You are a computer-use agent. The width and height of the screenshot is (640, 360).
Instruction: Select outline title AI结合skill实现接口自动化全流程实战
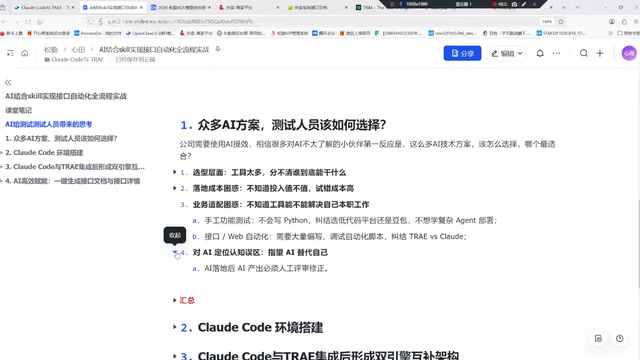pyautogui.click(x=66, y=96)
